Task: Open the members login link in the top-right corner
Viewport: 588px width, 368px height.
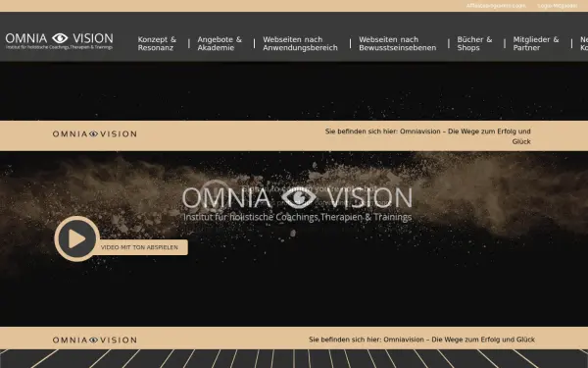Action: (x=558, y=6)
